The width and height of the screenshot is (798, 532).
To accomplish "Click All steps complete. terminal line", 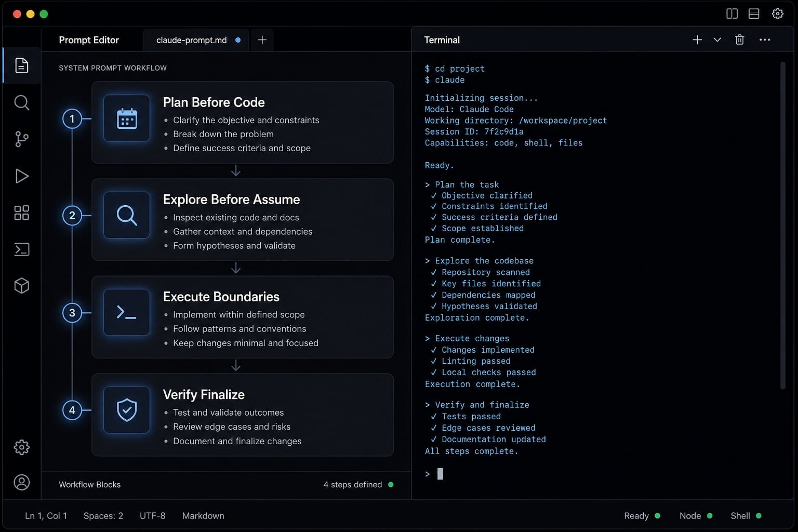I will pyautogui.click(x=471, y=451).
